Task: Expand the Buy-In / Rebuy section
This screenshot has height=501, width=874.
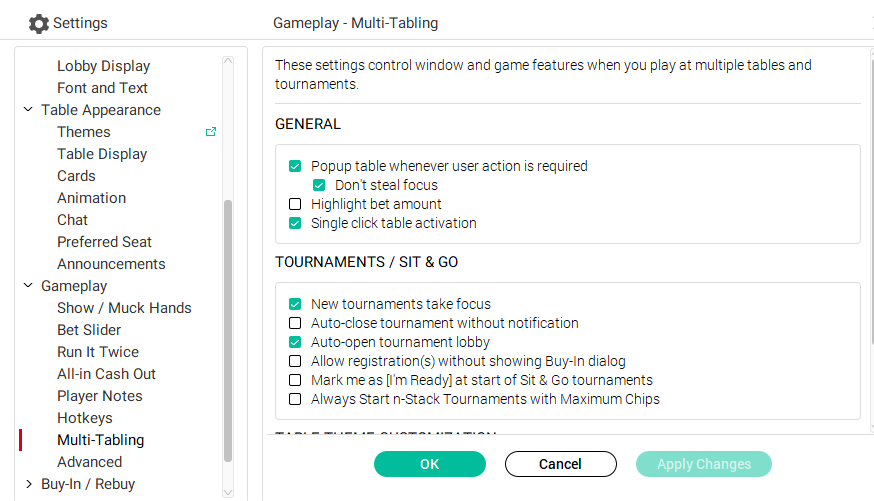Action: [28, 484]
